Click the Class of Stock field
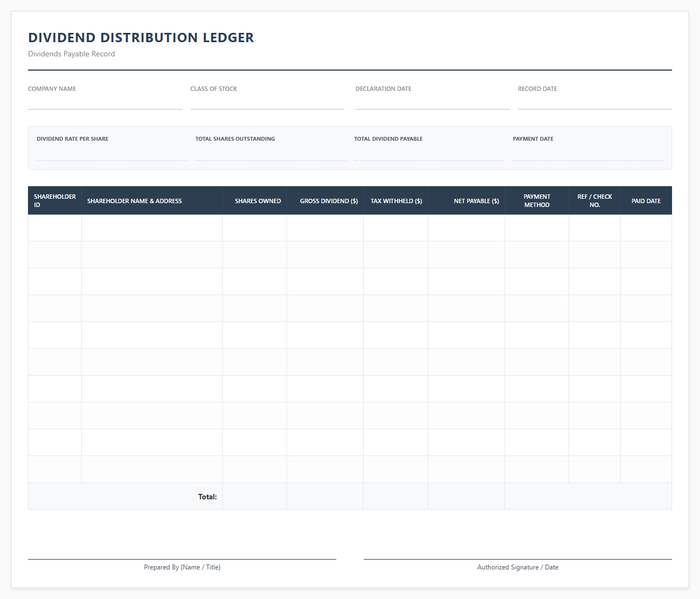The height and width of the screenshot is (599, 700). (x=267, y=102)
